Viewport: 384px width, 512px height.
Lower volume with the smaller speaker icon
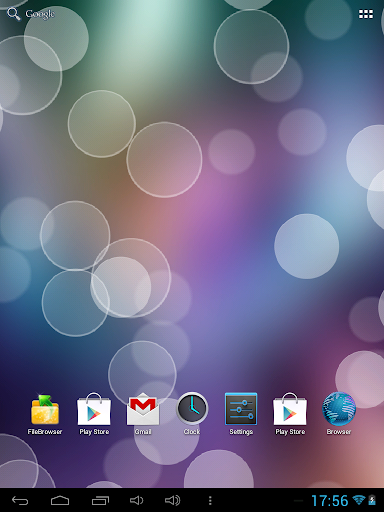pyautogui.click(x=136, y=500)
